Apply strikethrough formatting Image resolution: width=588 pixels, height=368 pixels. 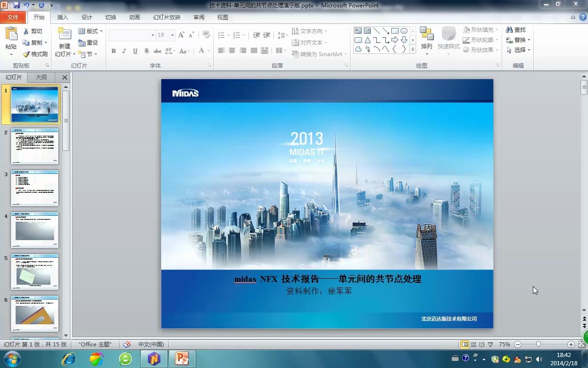pyautogui.click(x=158, y=51)
